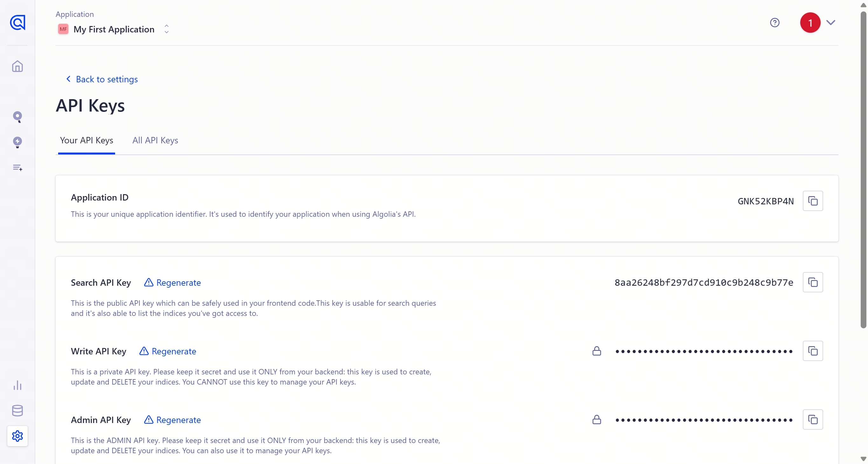Copy the Application ID
868x464 pixels.
coord(813,201)
